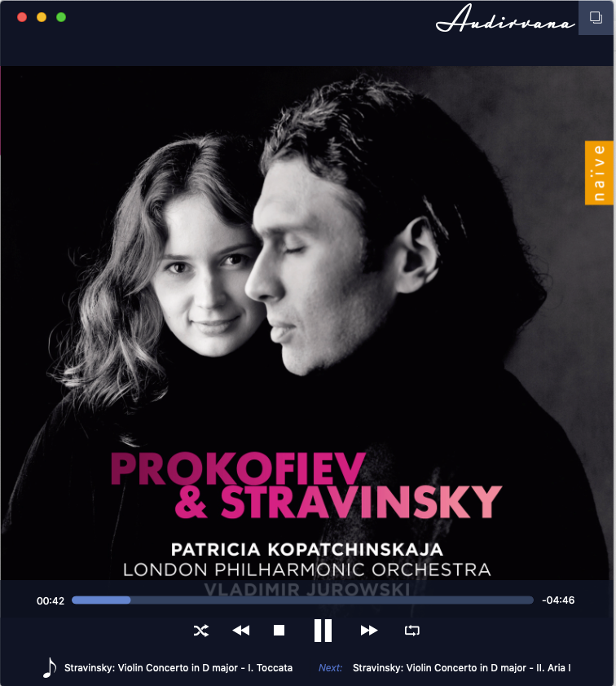Skip back to previous track
This screenshot has width=616, height=686.
pos(240,631)
